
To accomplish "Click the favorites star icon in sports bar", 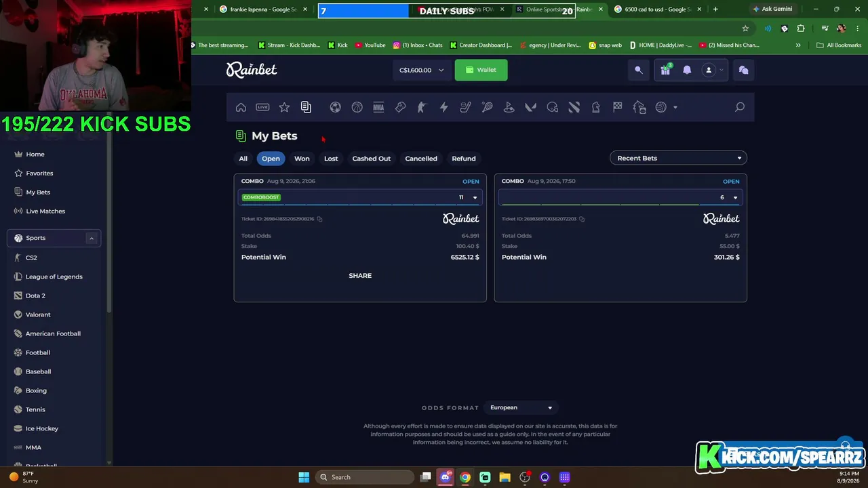I will point(284,107).
